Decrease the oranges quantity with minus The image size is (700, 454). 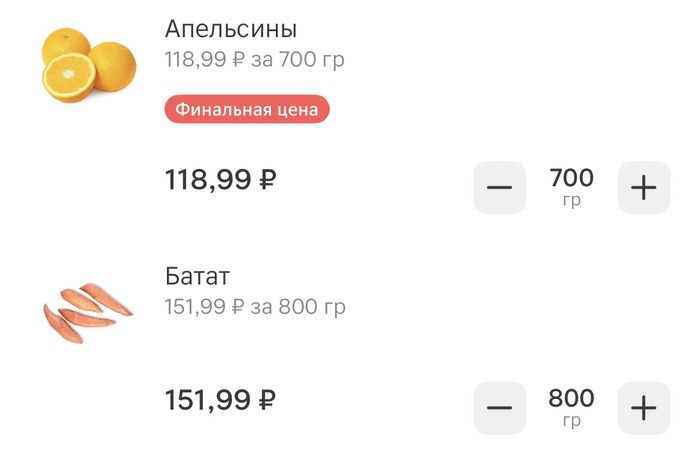[x=499, y=187]
